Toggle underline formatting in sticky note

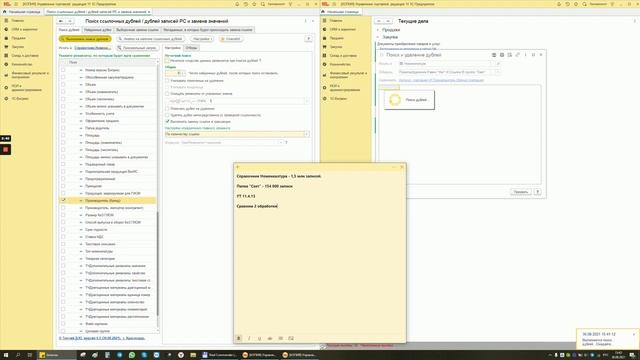(x=259, y=338)
